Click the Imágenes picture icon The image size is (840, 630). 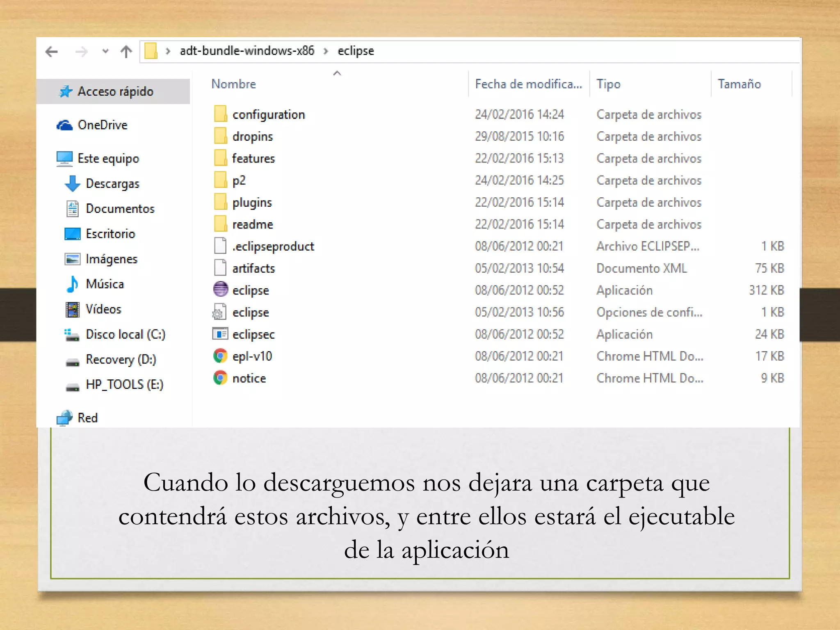(73, 259)
